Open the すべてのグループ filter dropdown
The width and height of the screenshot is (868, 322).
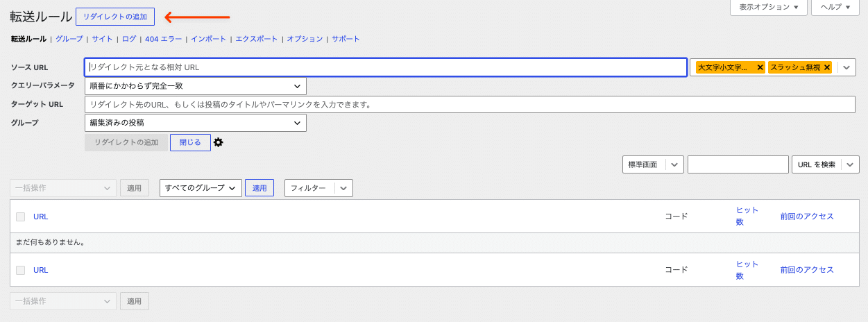pyautogui.click(x=201, y=187)
